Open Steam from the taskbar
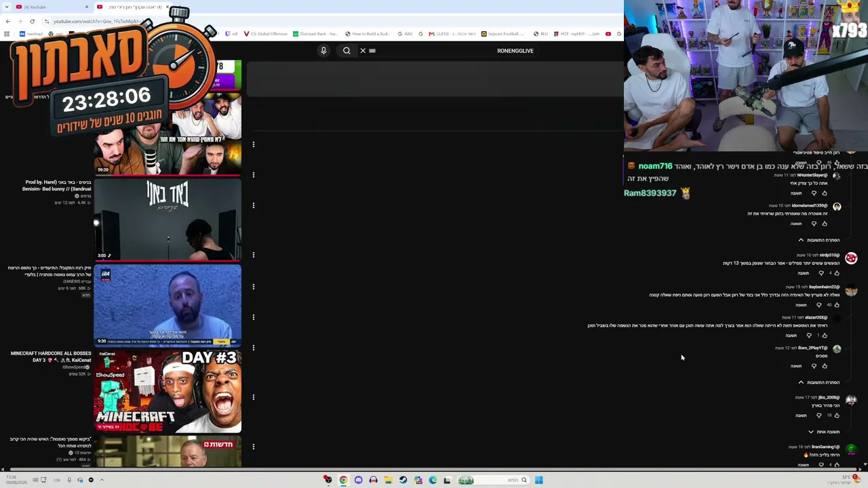Viewport: 868px width, 488px height. point(403,480)
